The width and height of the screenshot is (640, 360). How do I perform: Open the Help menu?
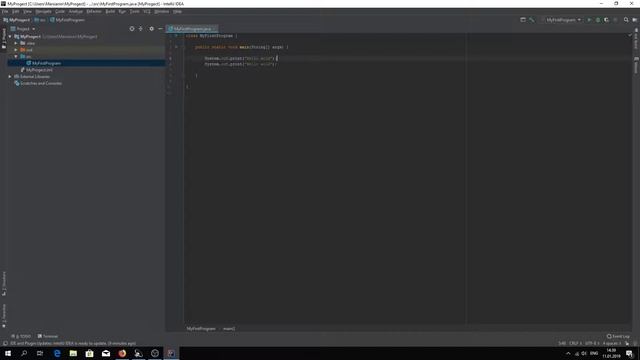pos(177,11)
